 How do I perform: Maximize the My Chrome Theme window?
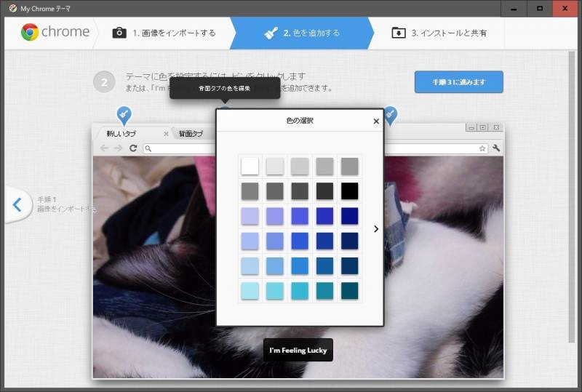[x=540, y=9]
